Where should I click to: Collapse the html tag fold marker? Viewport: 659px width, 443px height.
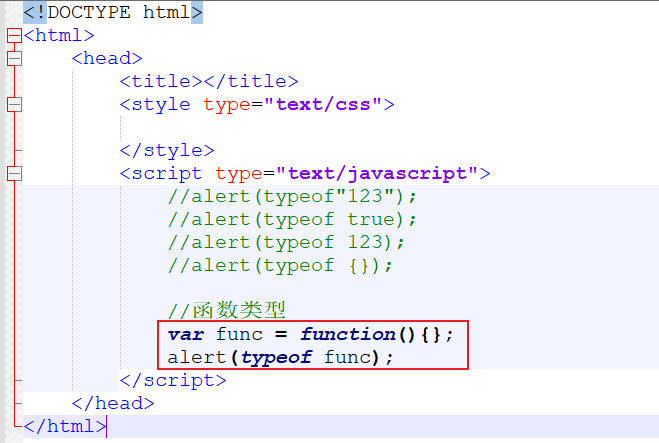(14, 35)
